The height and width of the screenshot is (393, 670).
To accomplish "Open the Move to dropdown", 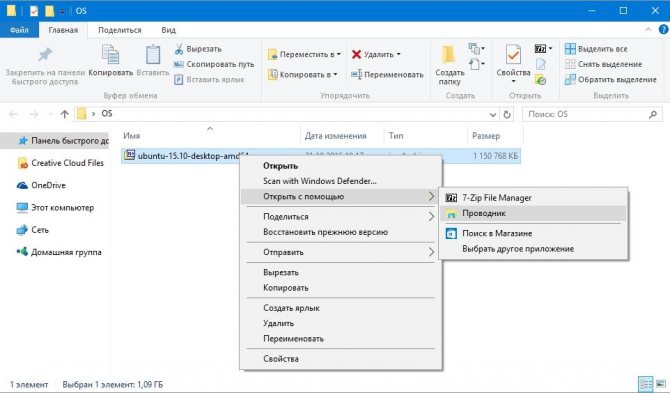I will tap(304, 55).
